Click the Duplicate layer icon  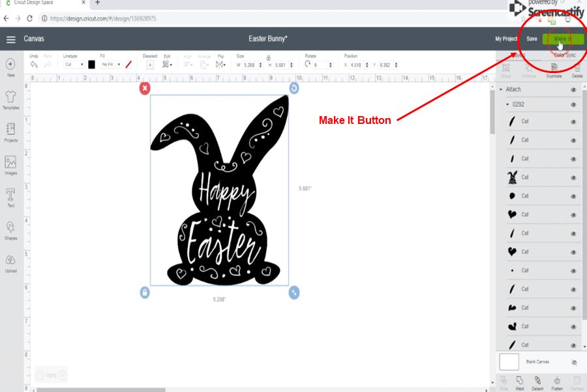pyautogui.click(x=554, y=70)
